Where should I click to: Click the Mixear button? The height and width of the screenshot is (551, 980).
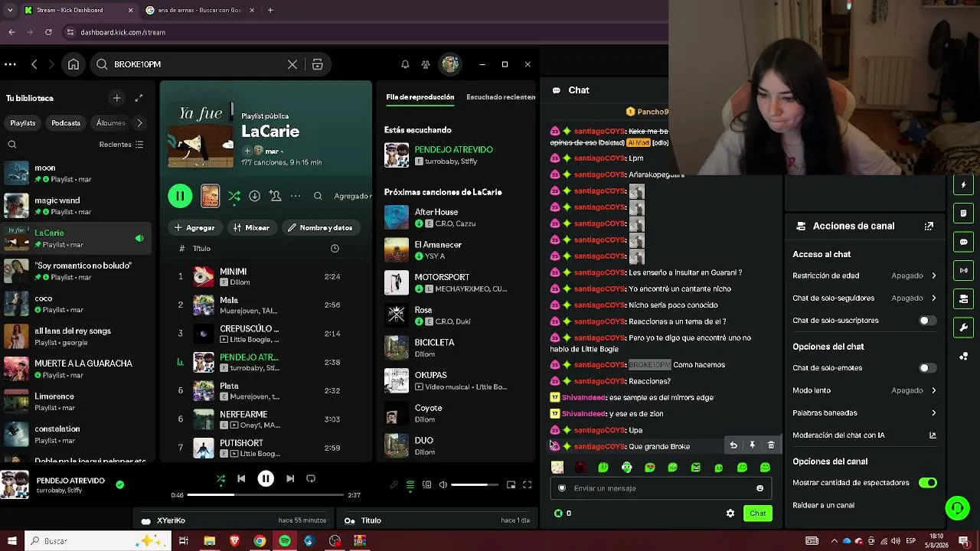tap(251, 227)
